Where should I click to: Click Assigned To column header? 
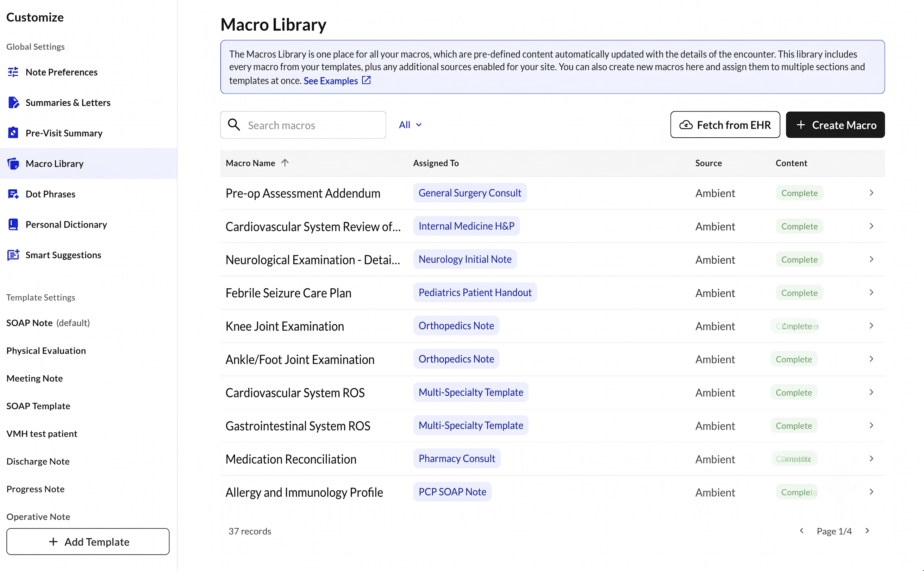click(x=436, y=163)
